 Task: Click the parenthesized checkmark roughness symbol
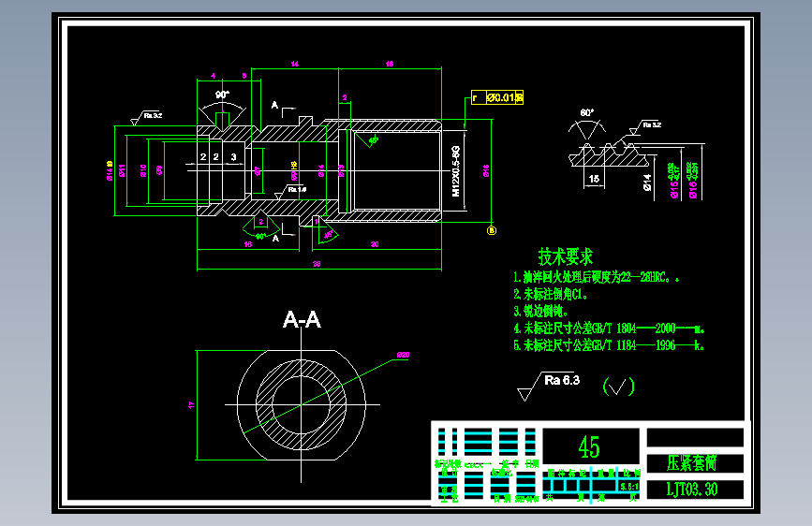click(618, 387)
